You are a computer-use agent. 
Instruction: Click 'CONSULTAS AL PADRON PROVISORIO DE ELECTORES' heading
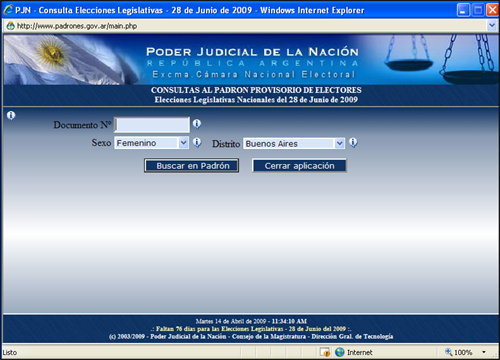[256, 90]
